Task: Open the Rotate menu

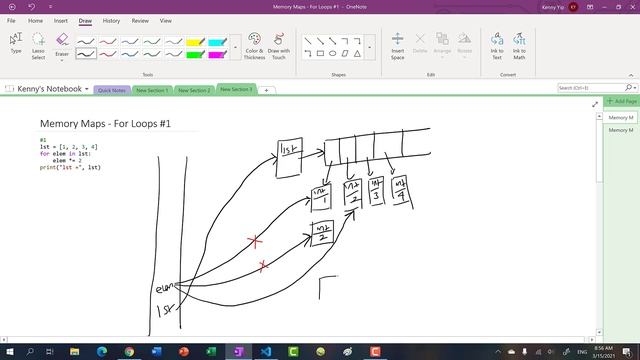Action: click(x=464, y=45)
